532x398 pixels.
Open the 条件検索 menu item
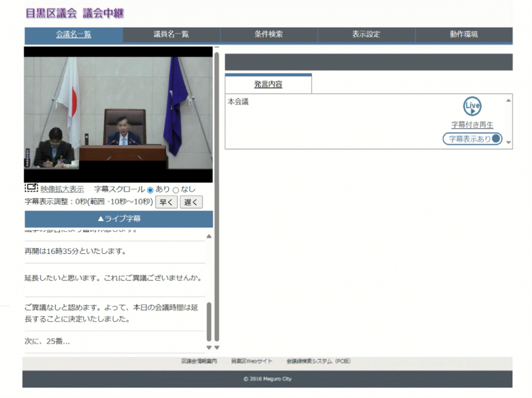[268, 35]
